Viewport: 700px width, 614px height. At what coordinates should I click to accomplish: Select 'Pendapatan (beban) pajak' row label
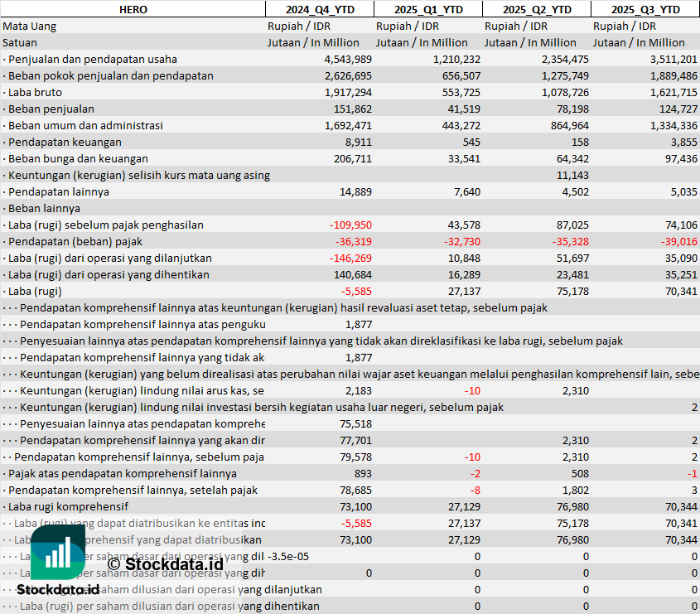tap(72, 241)
